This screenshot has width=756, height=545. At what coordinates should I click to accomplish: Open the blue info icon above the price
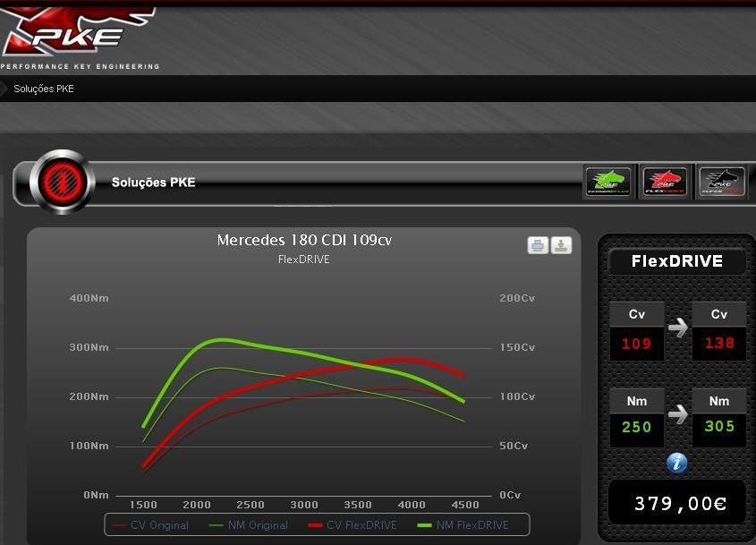tap(676, 463)
